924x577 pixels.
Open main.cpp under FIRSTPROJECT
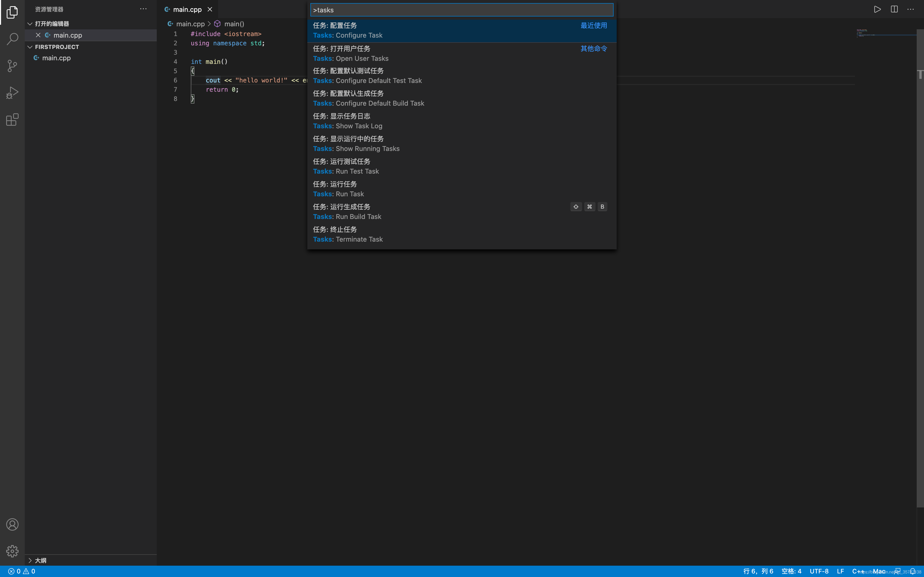[56, 58]
